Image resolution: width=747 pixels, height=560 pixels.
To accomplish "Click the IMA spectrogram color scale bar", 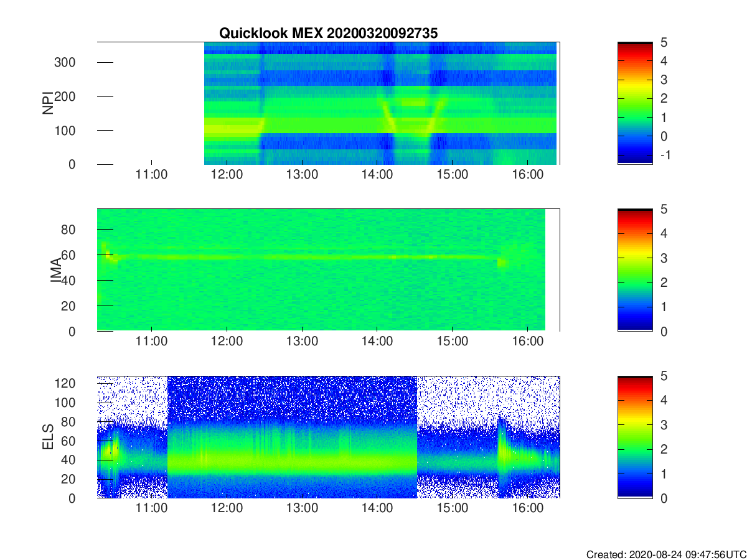I will tap(635, 270).
